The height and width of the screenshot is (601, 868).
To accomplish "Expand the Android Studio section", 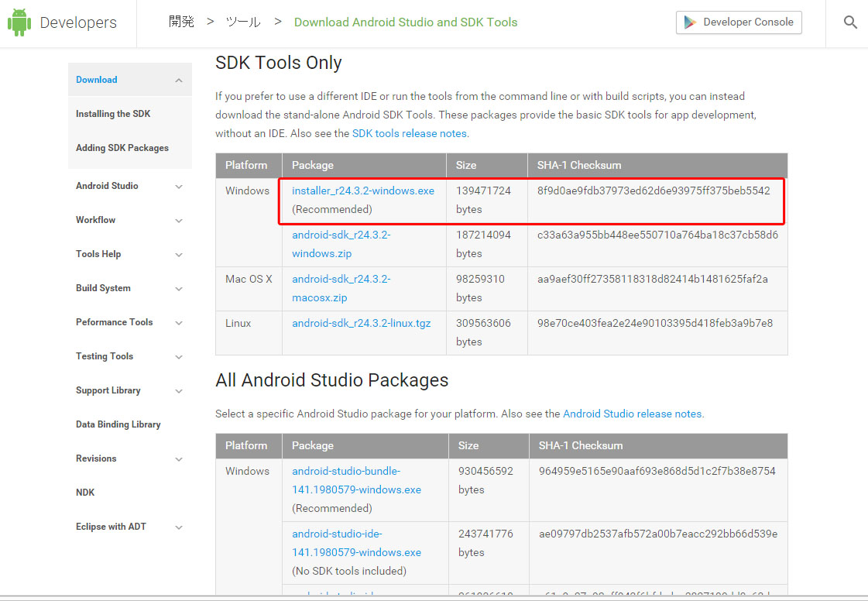I will pos(179,187).
